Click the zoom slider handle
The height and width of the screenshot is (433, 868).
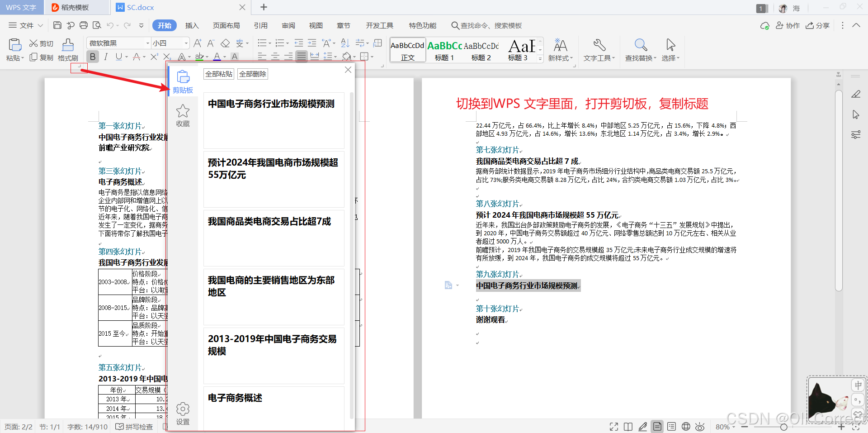pos(784,427)
